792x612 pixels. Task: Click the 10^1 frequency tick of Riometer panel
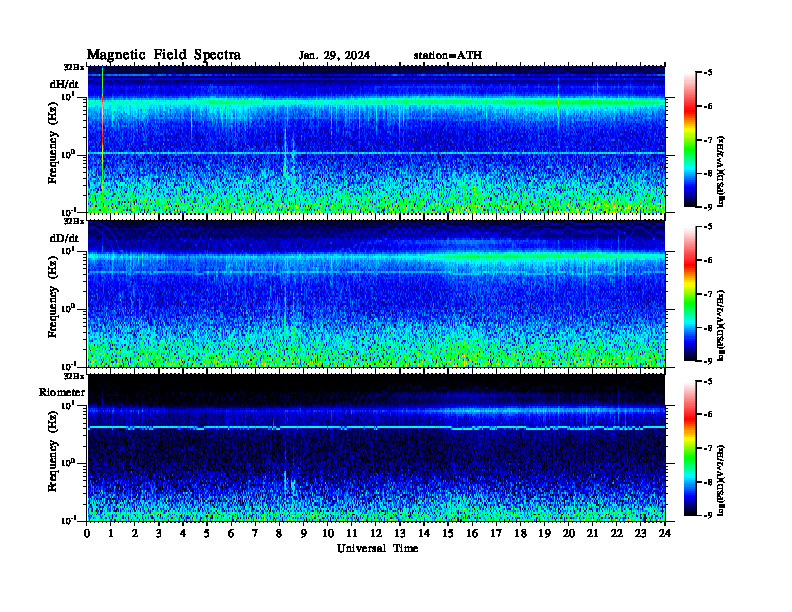tap(68, 405)
